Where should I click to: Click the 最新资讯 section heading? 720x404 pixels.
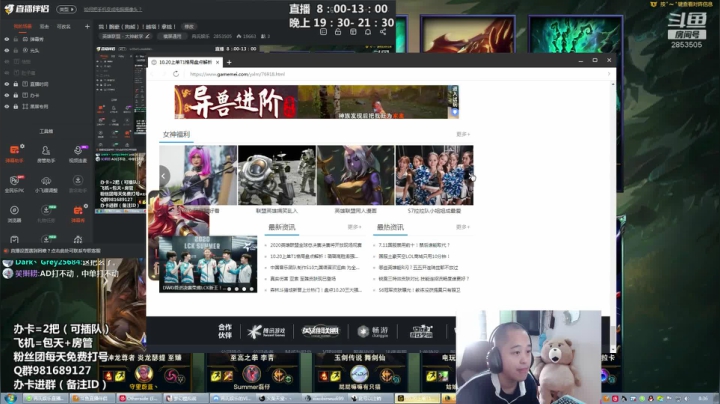282,227
